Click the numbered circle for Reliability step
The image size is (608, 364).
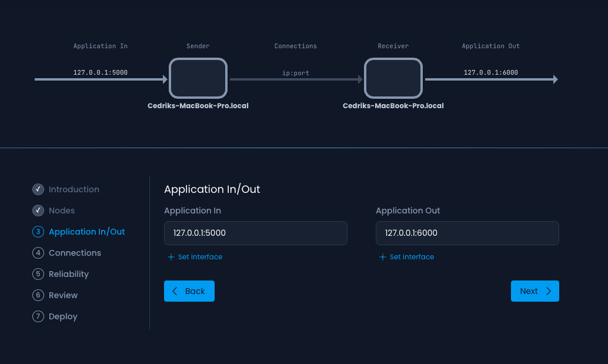pyautogui.click(x=38, y=274)
